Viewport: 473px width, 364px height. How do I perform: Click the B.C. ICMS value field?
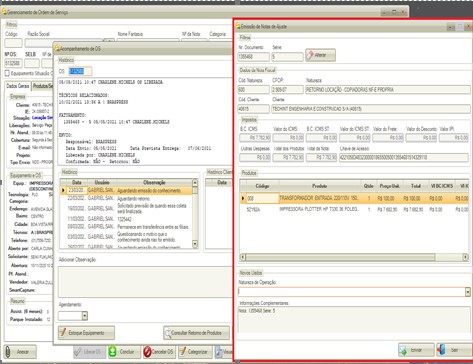pyautogui.click(x=255, y=138)
